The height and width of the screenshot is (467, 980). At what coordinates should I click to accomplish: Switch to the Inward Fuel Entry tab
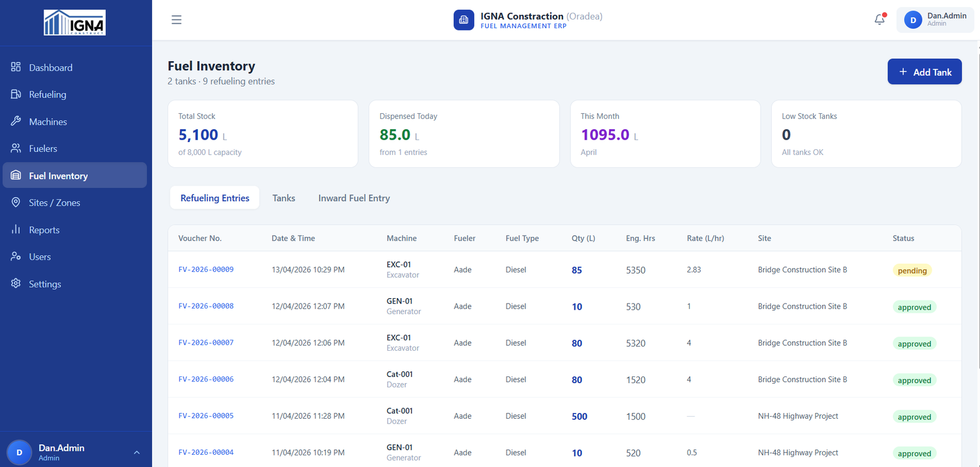(354, 198)
